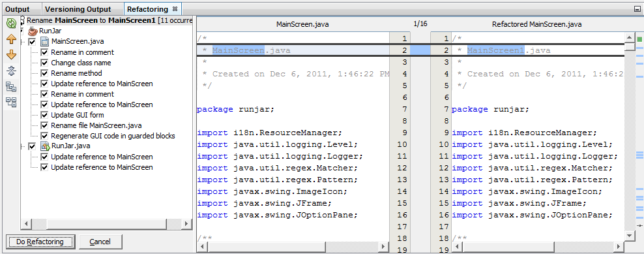Click the Do Refactoring button
The image size is (644, 254).
(x=40, y=242)
